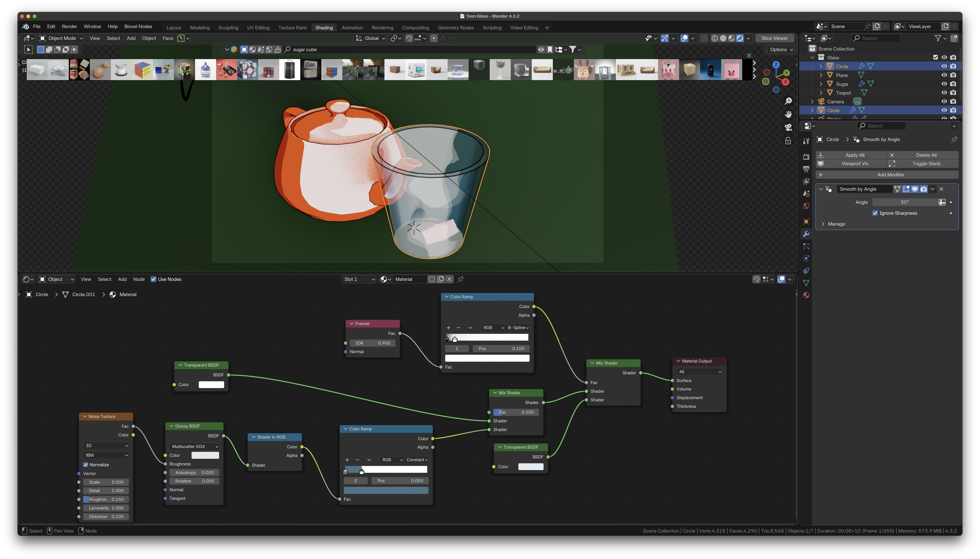Open the Material properties tab
Viewport: 980px width, 559px height.
coord(806,295)
